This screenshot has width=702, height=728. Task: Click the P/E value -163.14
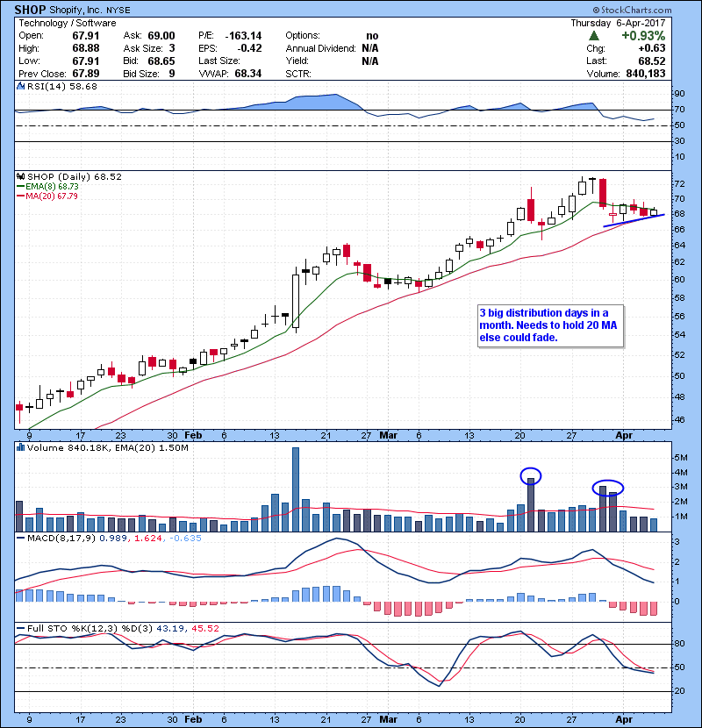243,36
